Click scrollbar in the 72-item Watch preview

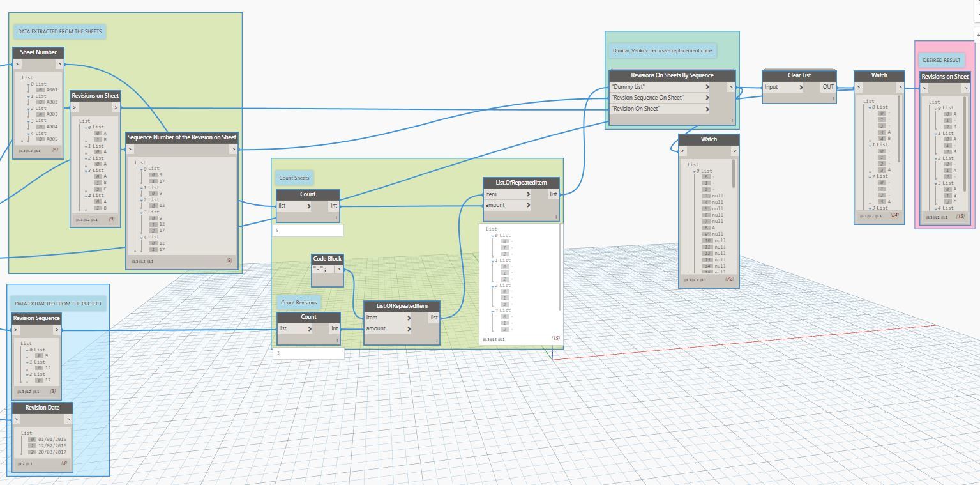coord(734,174)
